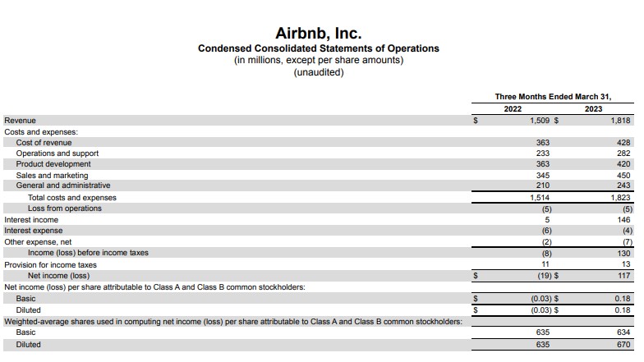Click the General and administrative 2022 value 210
Image resolution: width=644 pixels, height=362 pixels.
point(543,186)
